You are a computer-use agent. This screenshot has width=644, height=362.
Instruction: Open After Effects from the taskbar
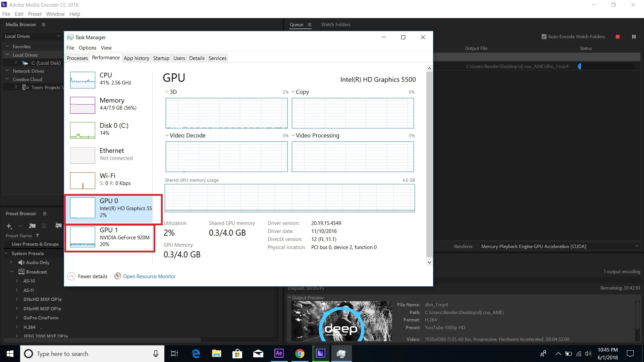279,353
